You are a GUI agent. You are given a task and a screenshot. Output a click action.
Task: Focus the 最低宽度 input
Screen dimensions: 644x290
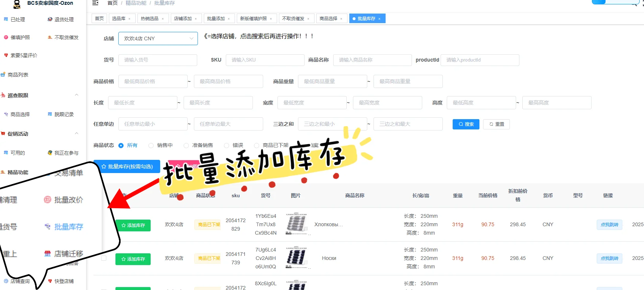[312, 103]
